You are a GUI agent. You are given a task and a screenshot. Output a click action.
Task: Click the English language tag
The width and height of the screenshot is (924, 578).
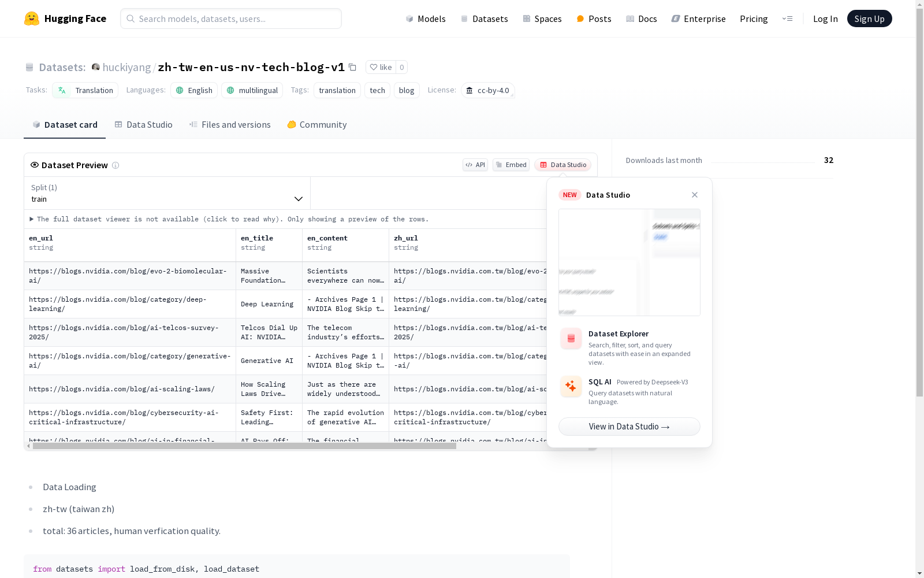194,90
